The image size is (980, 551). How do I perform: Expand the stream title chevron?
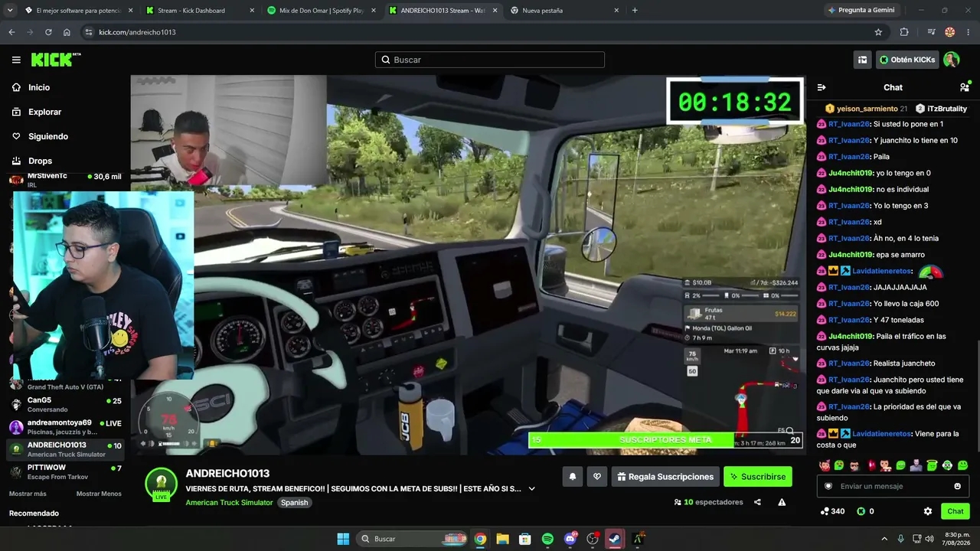[x=531, y=488]
